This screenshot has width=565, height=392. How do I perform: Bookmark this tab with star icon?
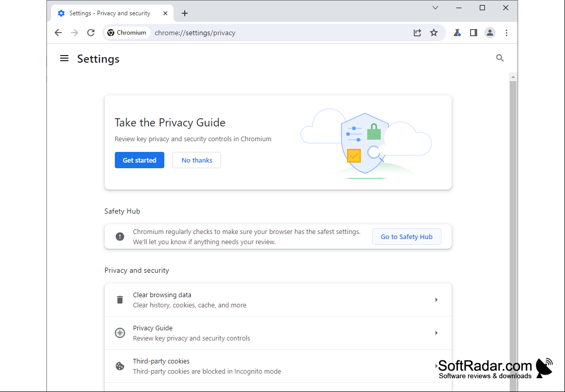[x=434, y=33]
